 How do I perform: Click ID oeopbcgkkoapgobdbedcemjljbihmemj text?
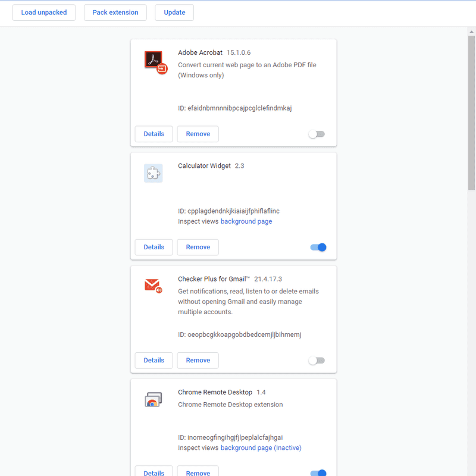coord(240,334)
